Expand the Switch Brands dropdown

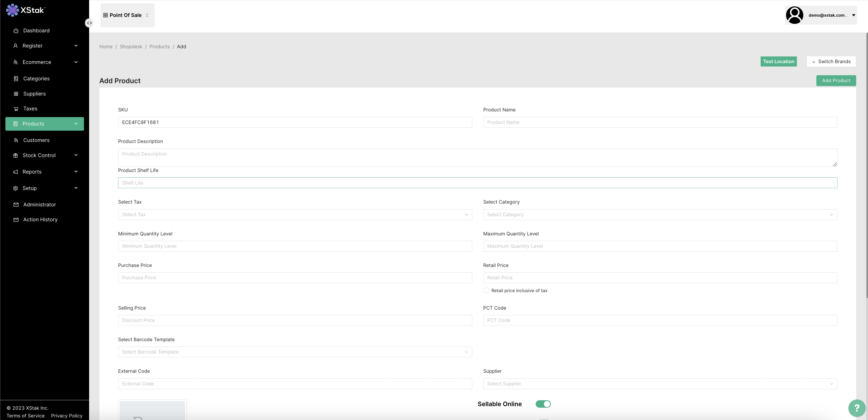click(x=831, y=61)
